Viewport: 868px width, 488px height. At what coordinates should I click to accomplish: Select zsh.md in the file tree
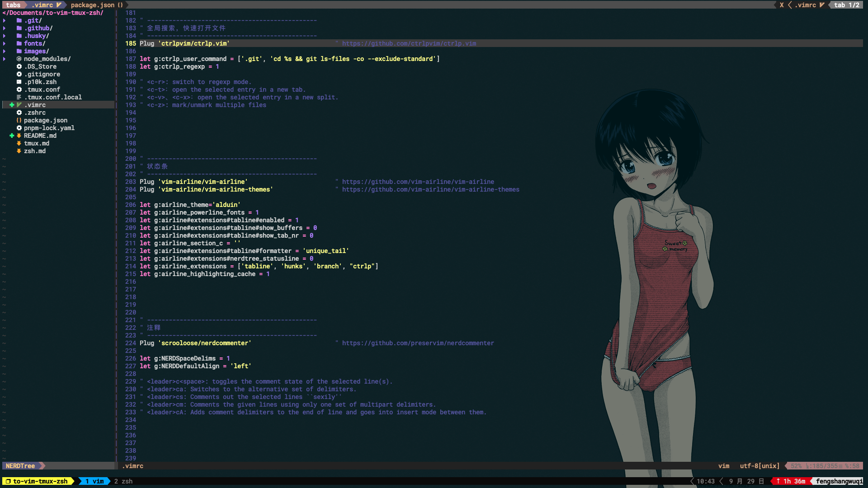(34, 151)
